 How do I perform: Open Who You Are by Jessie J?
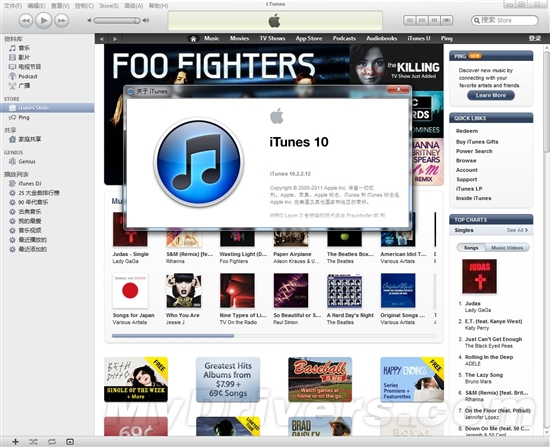184,291
